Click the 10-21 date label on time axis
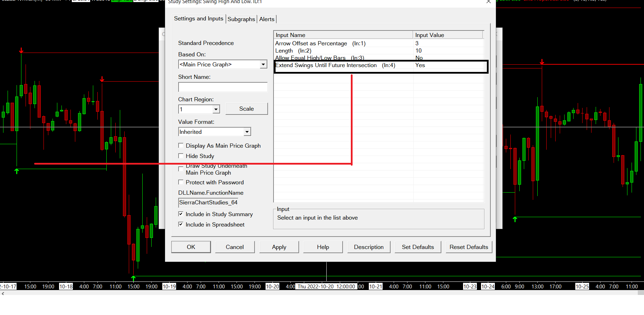This screenshot has width=644, height=315. 376,286
